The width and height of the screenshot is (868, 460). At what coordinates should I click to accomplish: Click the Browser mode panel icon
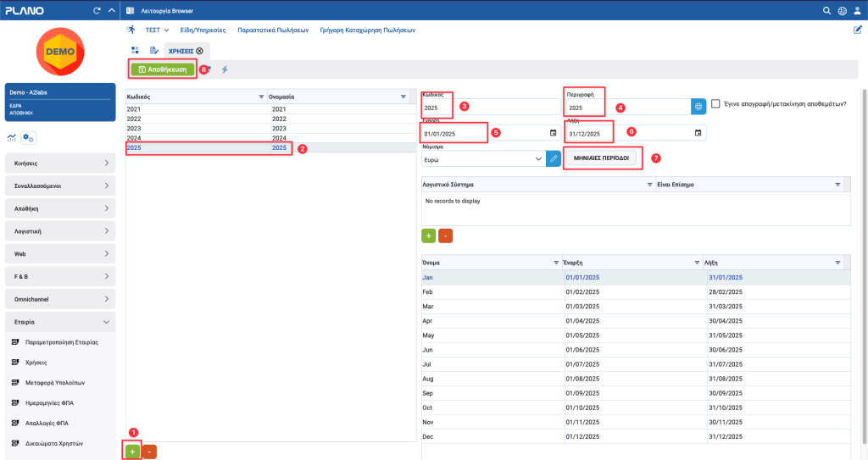coord(130,10)
